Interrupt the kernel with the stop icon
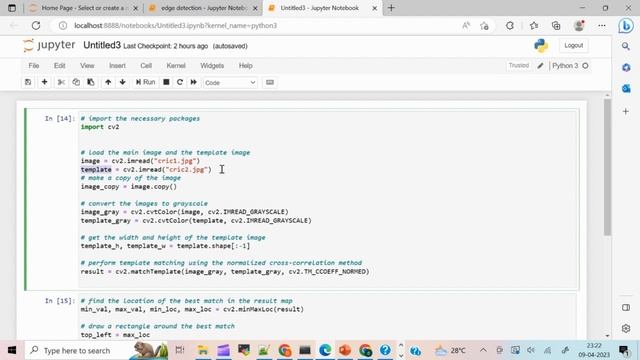The height and width of the screenshot is (360, 640). [166, 82]
